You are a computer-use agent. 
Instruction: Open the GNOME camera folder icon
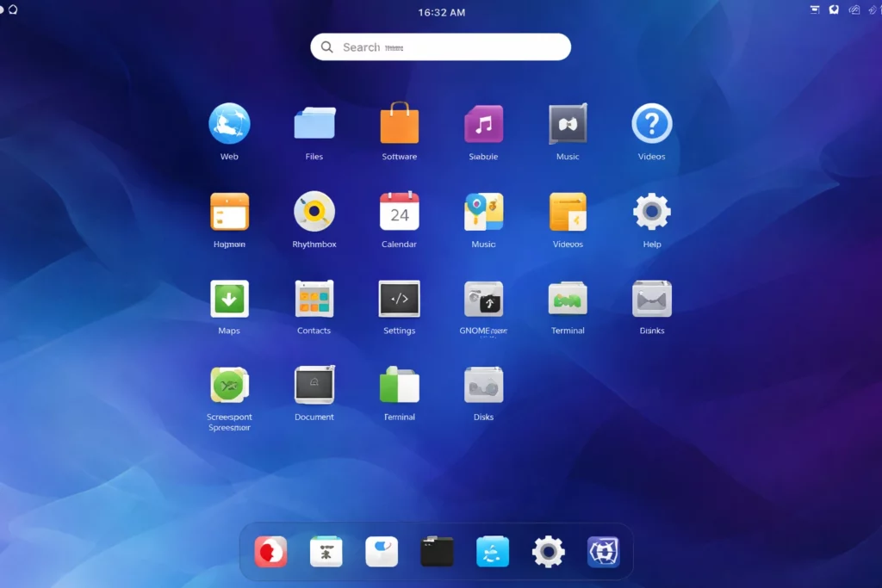coord(484,299)
